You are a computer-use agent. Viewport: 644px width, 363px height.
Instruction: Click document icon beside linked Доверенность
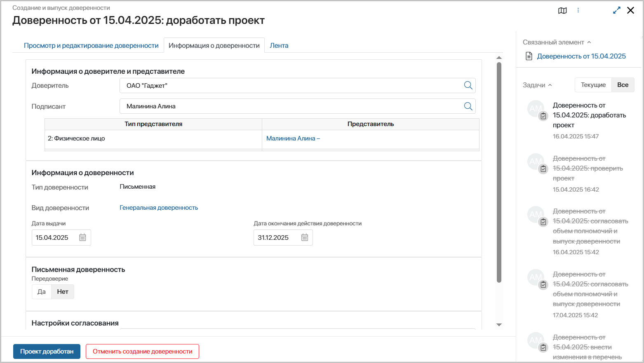pos(529,56)
